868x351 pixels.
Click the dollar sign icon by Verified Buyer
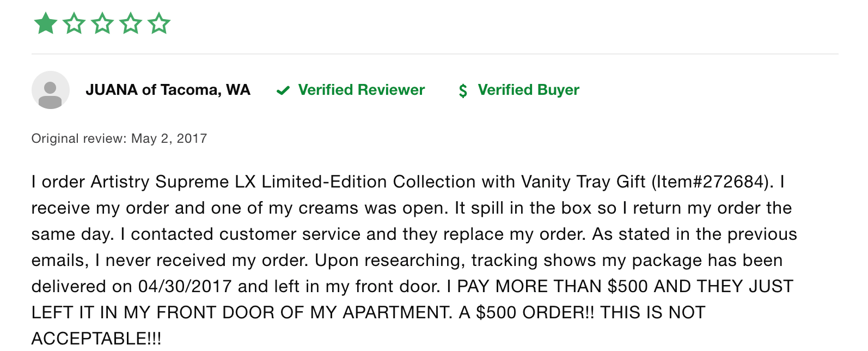(x=463, y=90)
